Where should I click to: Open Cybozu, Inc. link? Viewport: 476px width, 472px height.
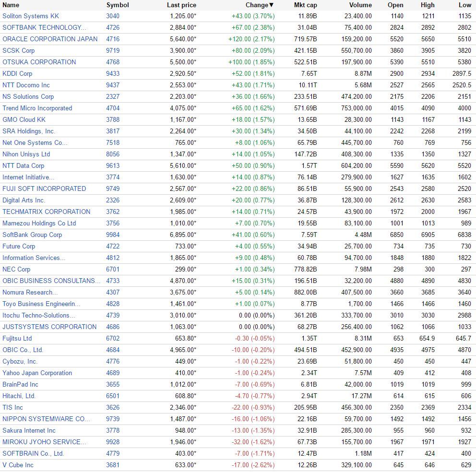click(20, 362)
